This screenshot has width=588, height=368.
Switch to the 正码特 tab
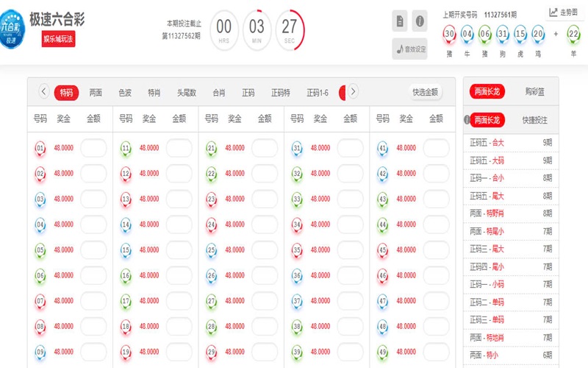[x=281, y=93]
